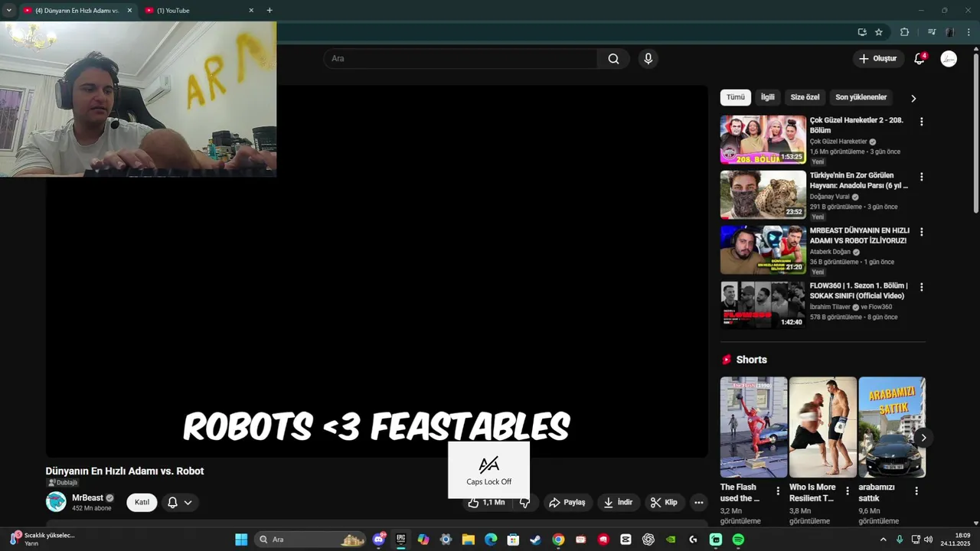The image size is (980, 551).
Task: Switch to the (1) YouTube browser tab
Action: (x=199, y=11)
